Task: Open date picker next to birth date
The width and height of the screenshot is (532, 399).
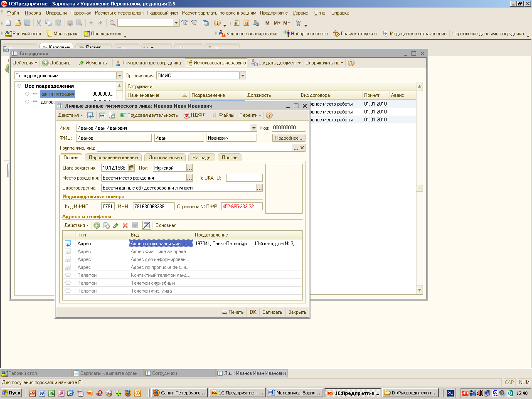Action: click(131, 168)
